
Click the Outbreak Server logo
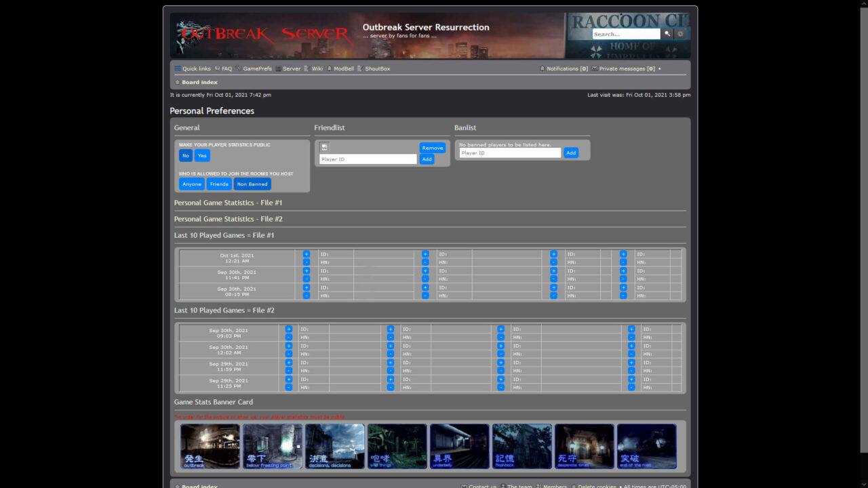[264, 34]
